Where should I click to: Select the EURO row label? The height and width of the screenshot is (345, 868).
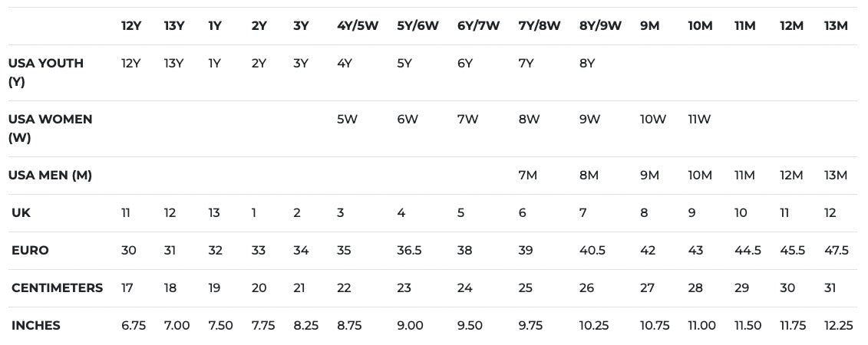tap(30, 251)
